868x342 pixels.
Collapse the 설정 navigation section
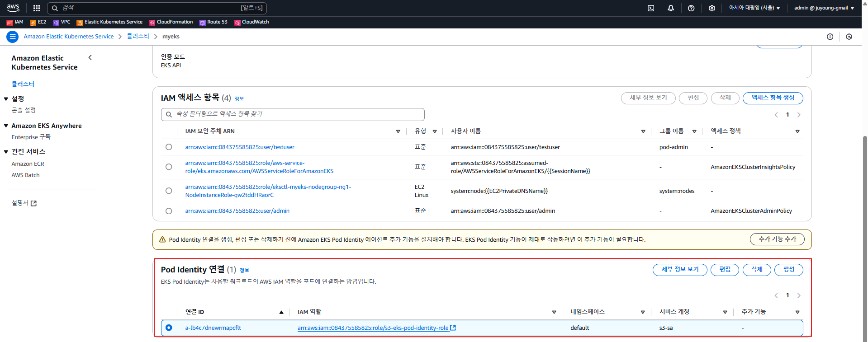pyautogui.click(x=6, y=99)
